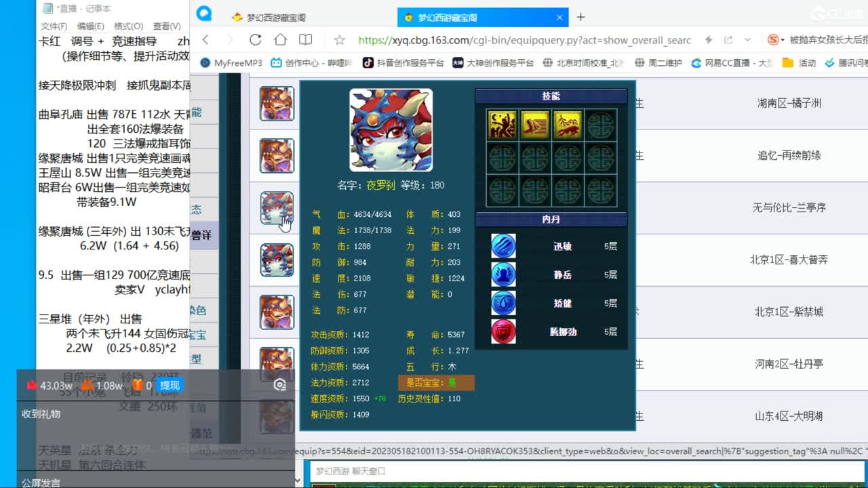The height and width of the screenshot is (488, 868).
Task: Click the 内丹 panel header
Action: (551, 220)
